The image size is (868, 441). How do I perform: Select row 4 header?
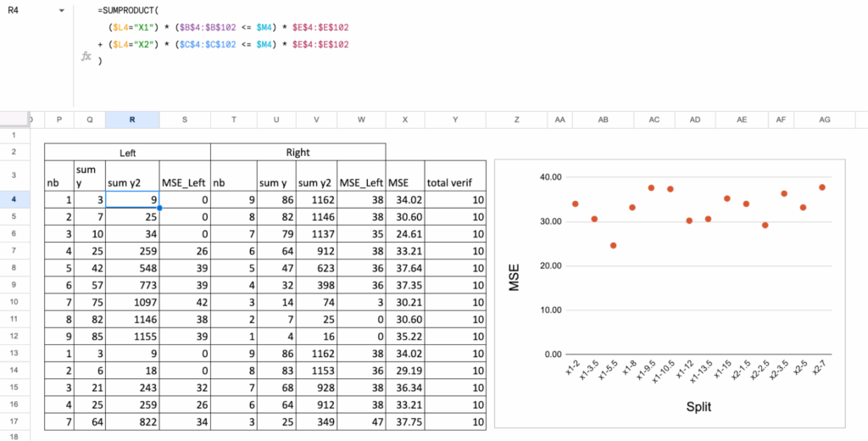[x=14, y=199]
